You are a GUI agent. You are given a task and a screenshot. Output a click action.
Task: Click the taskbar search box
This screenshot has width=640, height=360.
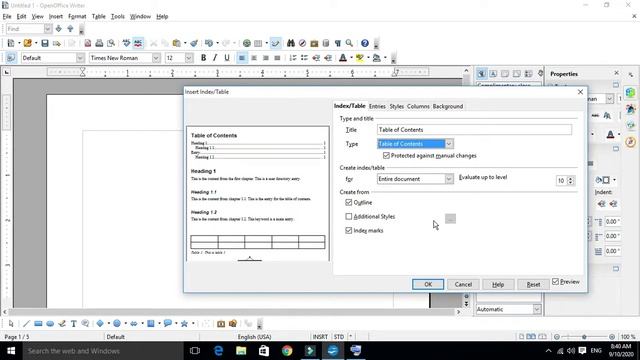103,351
